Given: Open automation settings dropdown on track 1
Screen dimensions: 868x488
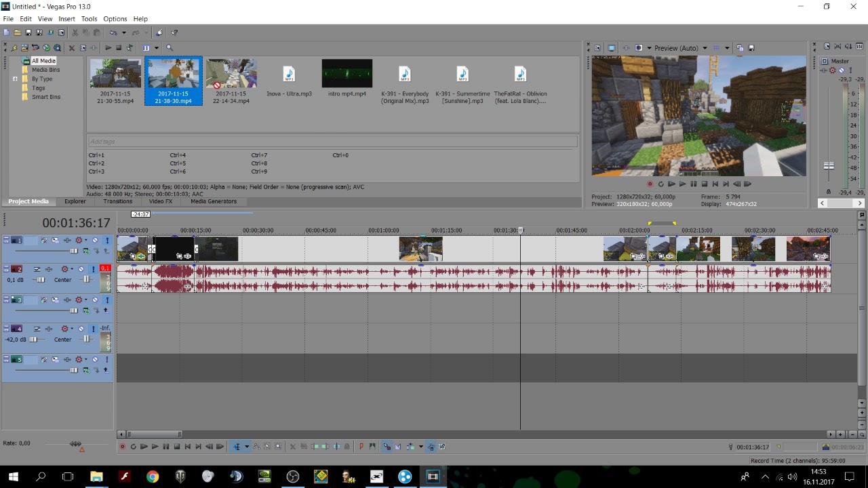Looking at the screenshot, I should coord(85,240).
